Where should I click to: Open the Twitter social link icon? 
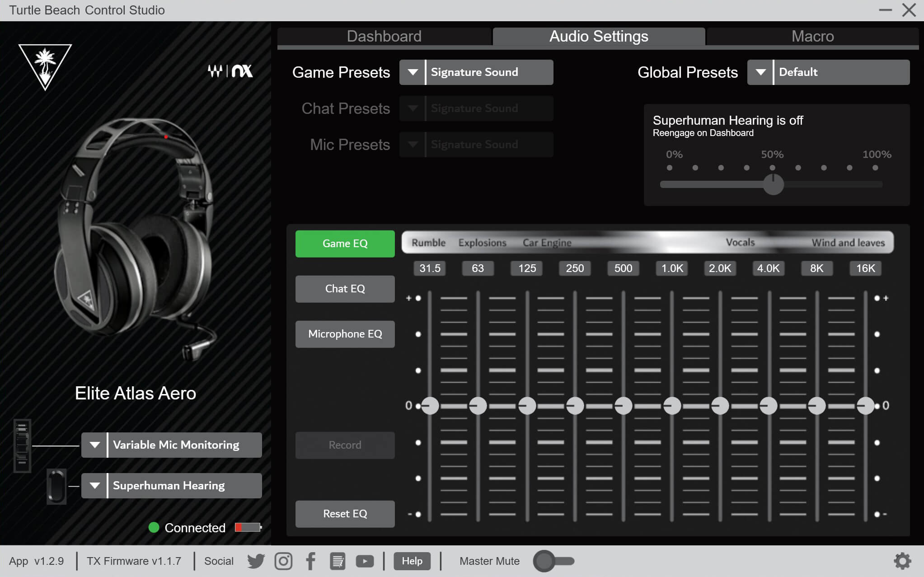point(256,561)
